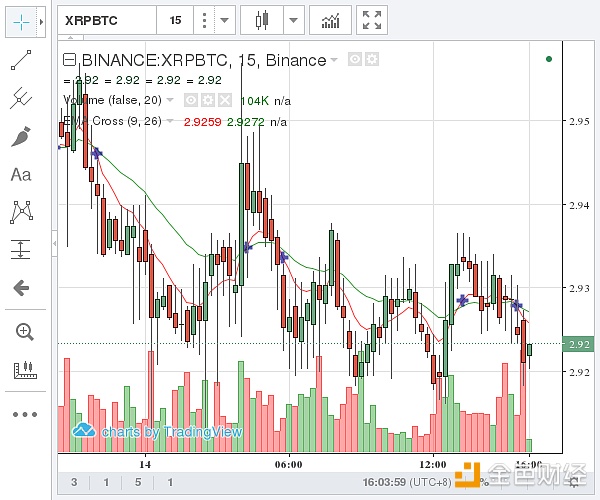Viewport: 600px width, 500px height.
Task: Click the 2.92 current price label
Action: click(x=578, y=344)
